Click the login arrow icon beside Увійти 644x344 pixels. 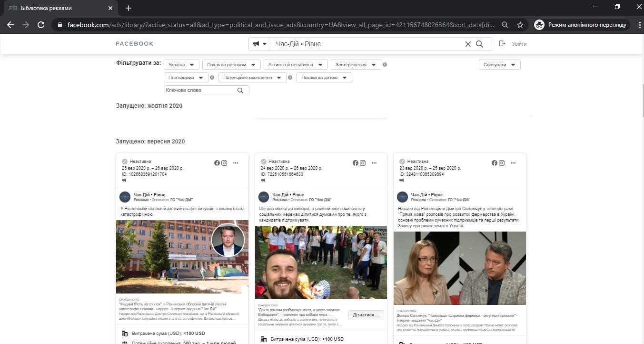click(x=502, y=44)
